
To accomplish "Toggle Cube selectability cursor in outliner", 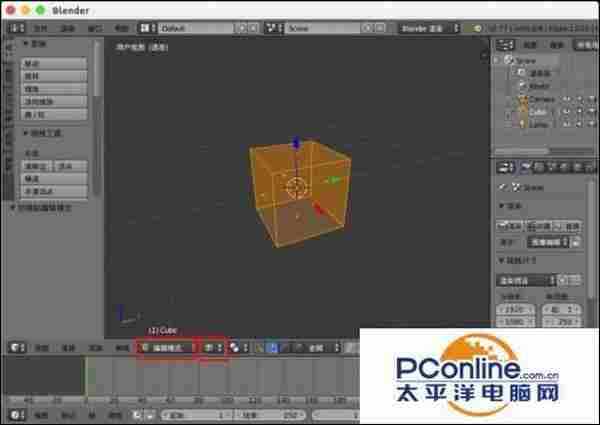I will pyautogui.click(x=579, y=112).
